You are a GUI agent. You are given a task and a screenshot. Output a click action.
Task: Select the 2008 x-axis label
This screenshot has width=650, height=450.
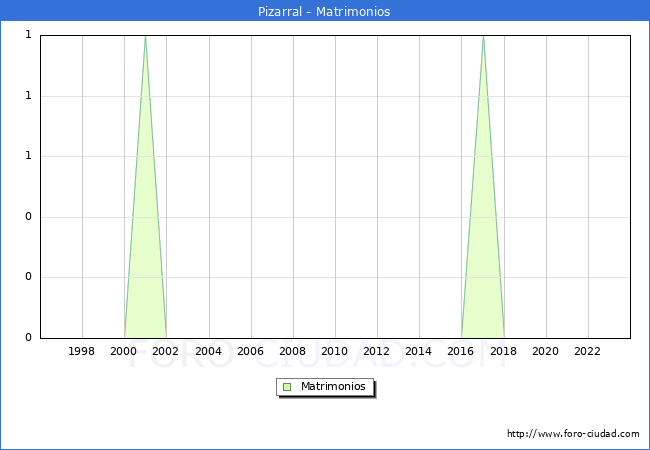292,351
